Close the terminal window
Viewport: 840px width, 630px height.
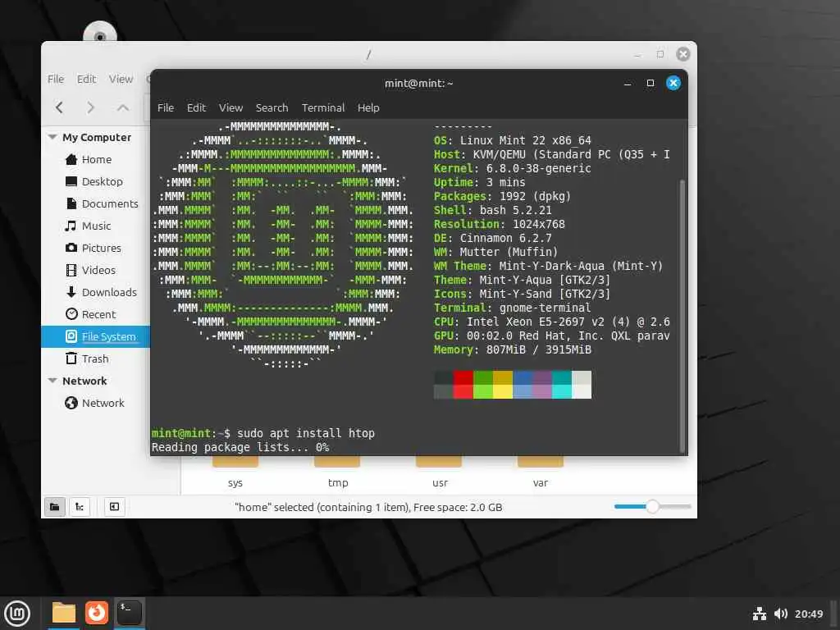tap(673, 83)
